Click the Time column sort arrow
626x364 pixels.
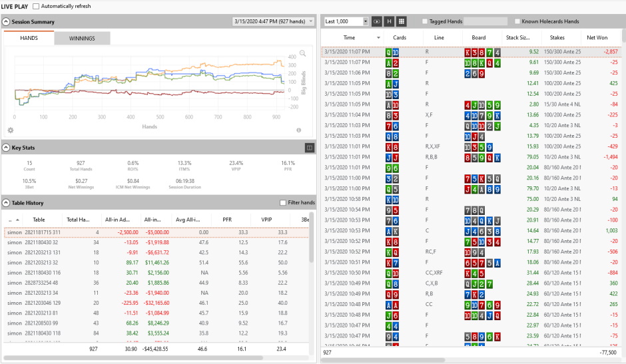point(378,37)
